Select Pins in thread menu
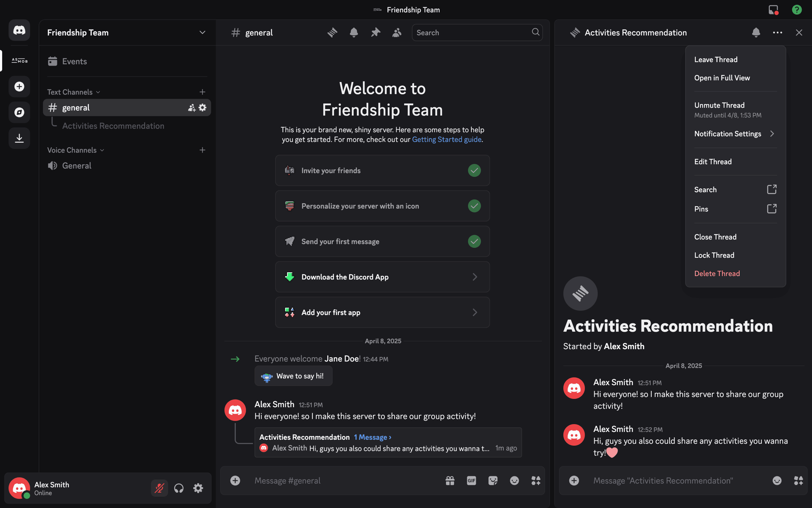This screenshot has height=508, width=812. 735,209
